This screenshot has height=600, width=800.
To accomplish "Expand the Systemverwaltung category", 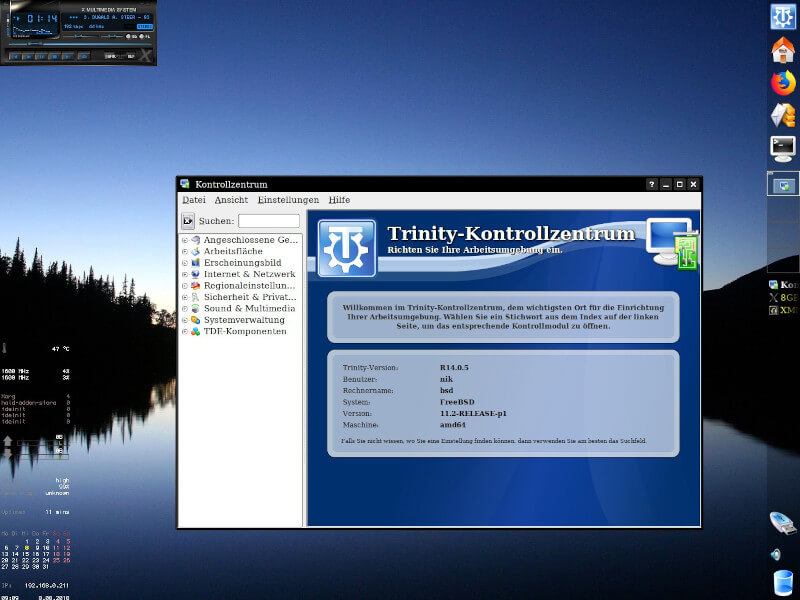I will (x=184, y=319).
